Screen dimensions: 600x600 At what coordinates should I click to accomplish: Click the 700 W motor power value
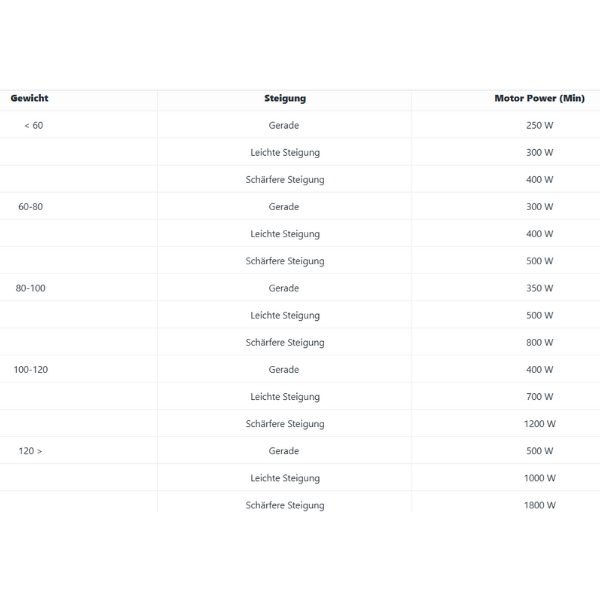click(x=540, y=397)
